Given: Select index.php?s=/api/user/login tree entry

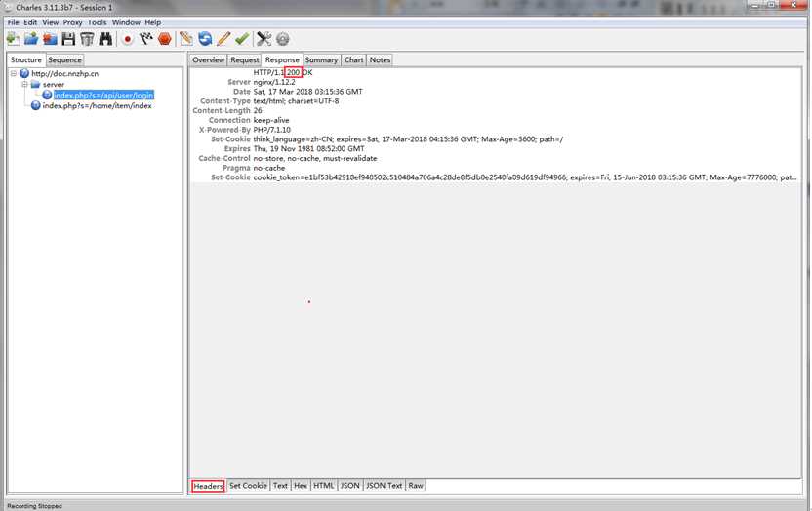Looking at the screenshot, I should click(x=103, y=96).
